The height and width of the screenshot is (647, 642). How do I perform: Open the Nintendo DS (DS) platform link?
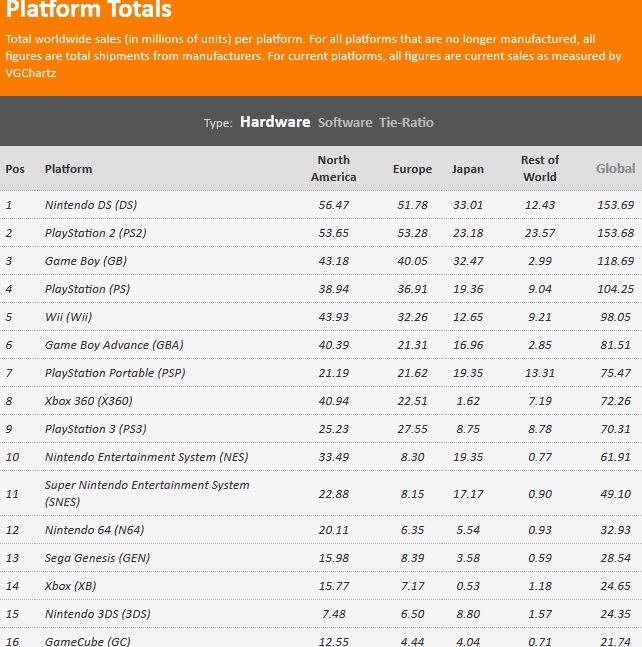[x=91, y=205]
